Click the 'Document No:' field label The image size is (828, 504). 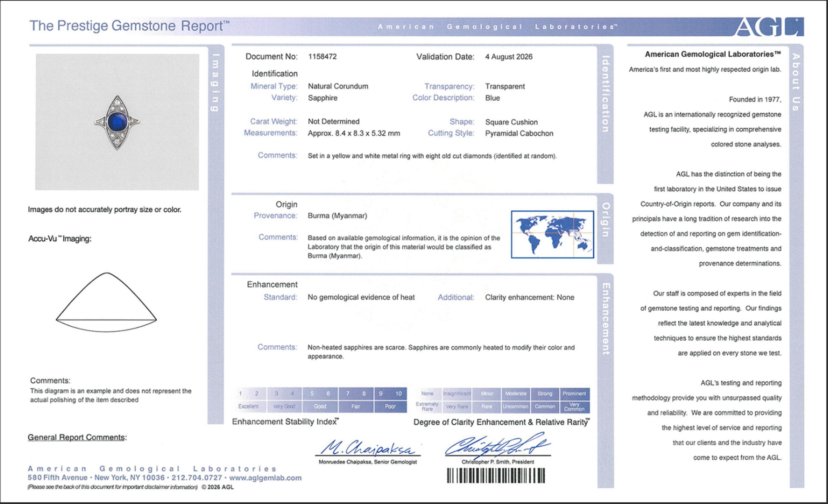click(272, 56)
